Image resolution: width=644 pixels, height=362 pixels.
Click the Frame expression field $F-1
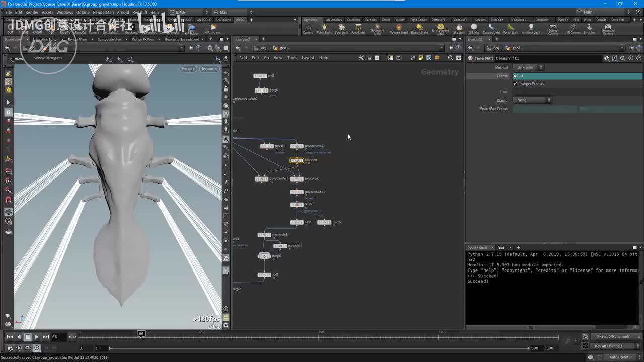coord(577,76)
